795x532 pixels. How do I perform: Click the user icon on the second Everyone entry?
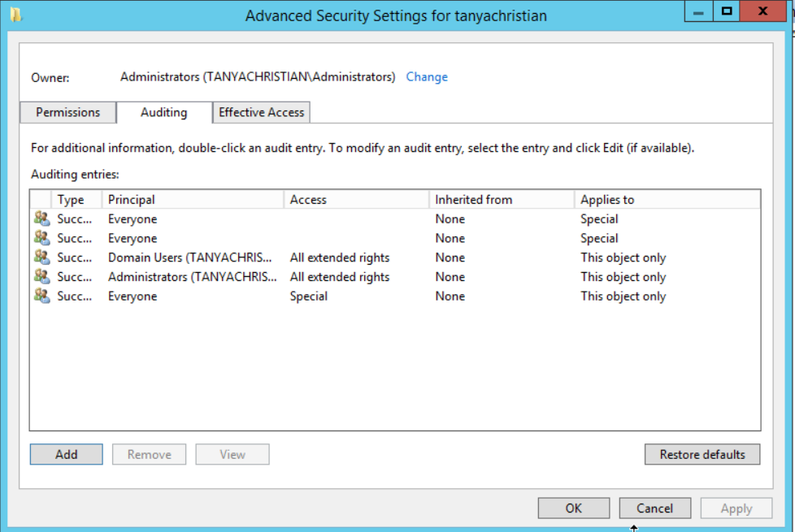(x=41, y=238)
